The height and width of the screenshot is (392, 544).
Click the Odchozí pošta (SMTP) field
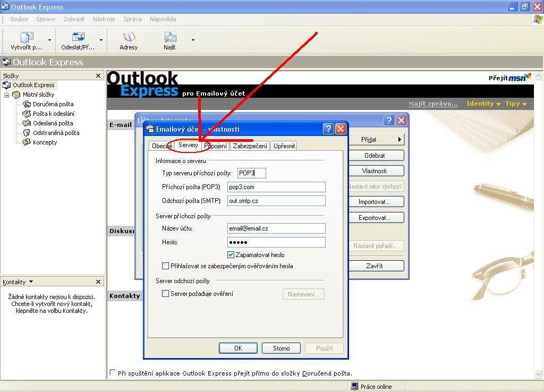pos(276,200)
